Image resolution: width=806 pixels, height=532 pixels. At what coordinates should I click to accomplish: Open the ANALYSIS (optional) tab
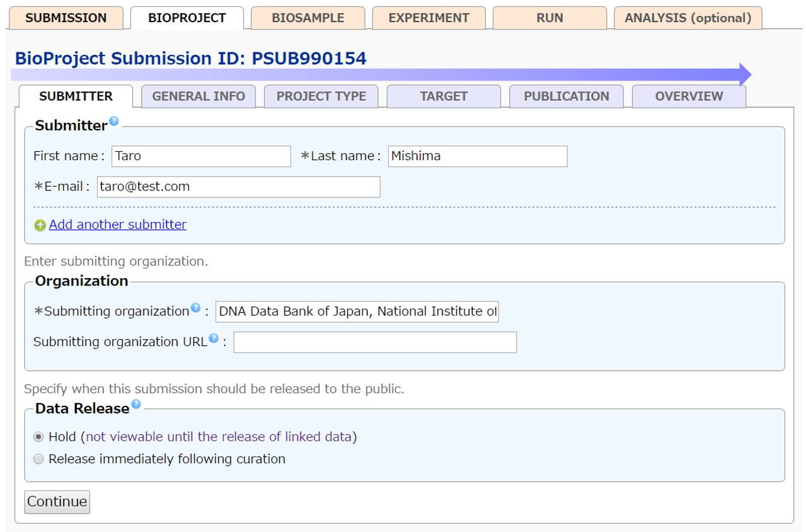(688, 18)
